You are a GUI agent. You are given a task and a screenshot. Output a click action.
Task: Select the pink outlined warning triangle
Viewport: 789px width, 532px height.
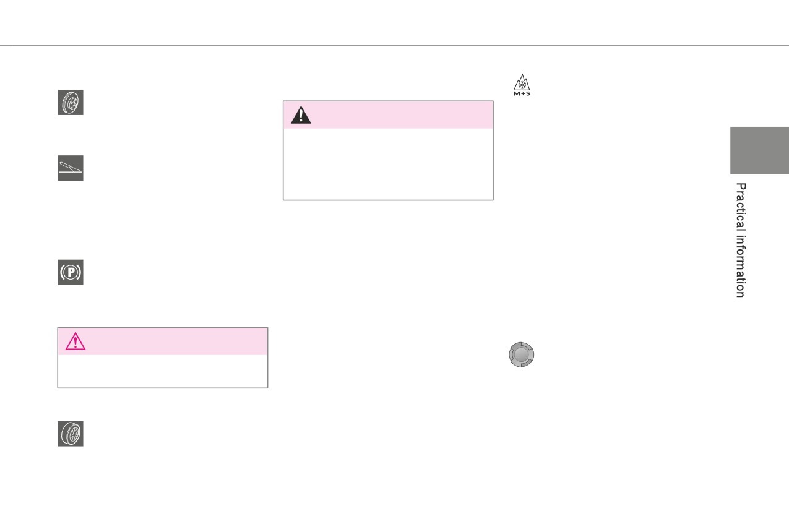pyautogui.click(x=75, y=341)
